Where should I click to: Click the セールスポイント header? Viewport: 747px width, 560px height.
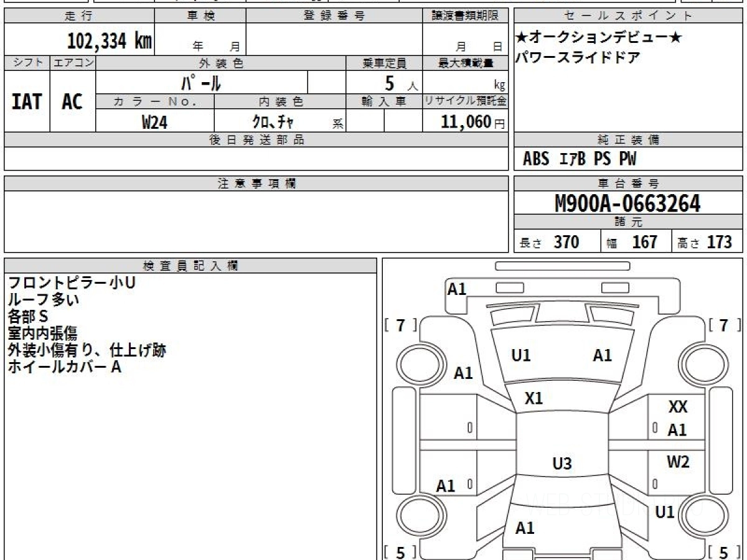[x=628, y=16]
